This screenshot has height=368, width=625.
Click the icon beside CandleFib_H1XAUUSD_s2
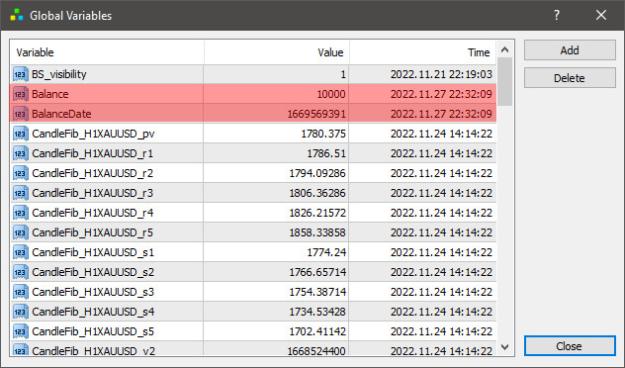tap(20, 272)
